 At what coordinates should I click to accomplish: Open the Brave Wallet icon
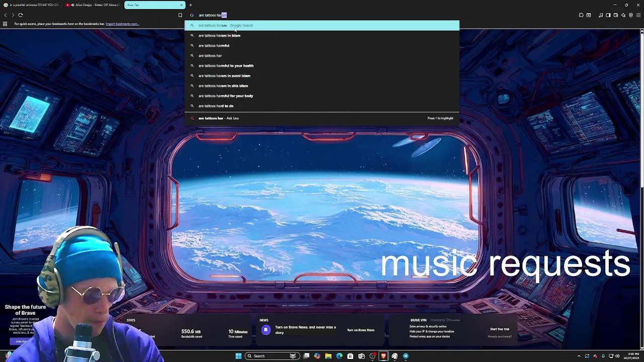pyautogui.click(x=616, y=15)
